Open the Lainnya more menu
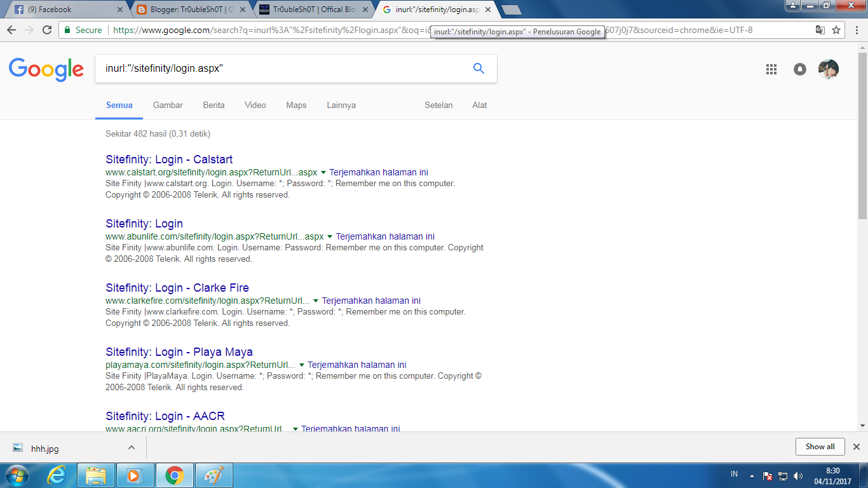 [x=341, y=105]
